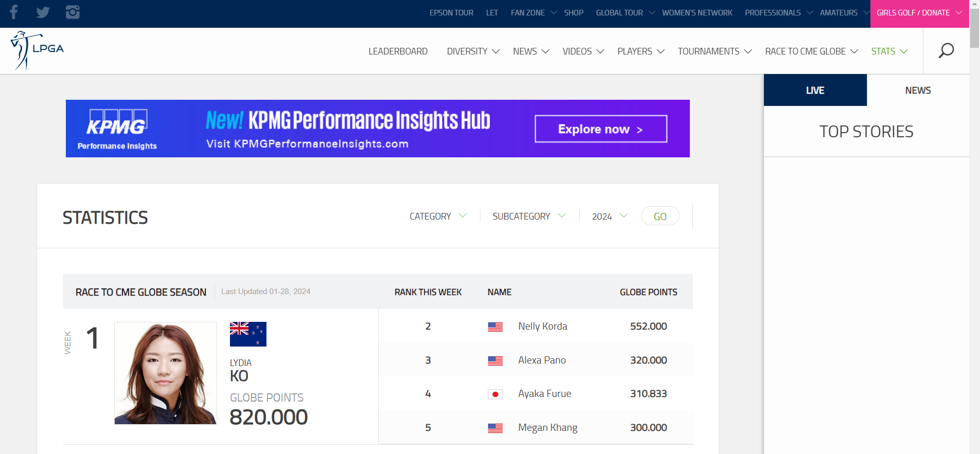Open the NEWS navigation menu

[x=531, y=51]
